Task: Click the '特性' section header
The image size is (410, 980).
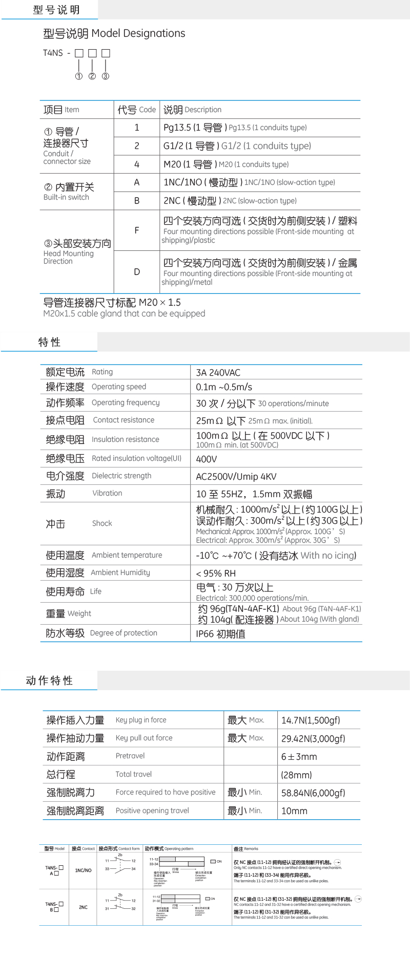Action: click(x=49, y=342)
